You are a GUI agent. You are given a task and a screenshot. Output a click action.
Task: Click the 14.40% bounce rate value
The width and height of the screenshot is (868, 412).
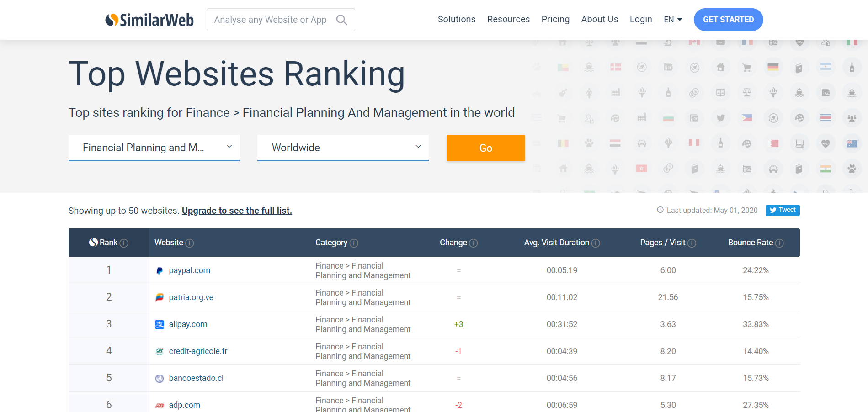coord(756,351)
